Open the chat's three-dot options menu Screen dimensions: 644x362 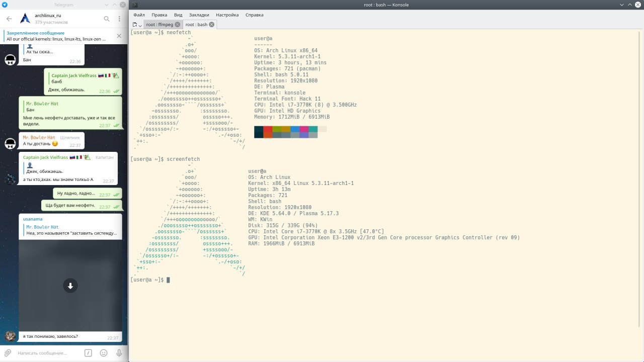click(119, 19)
